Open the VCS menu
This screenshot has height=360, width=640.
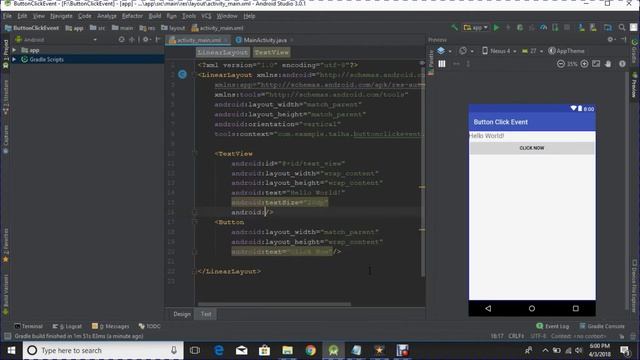click(x=206, y=16)
